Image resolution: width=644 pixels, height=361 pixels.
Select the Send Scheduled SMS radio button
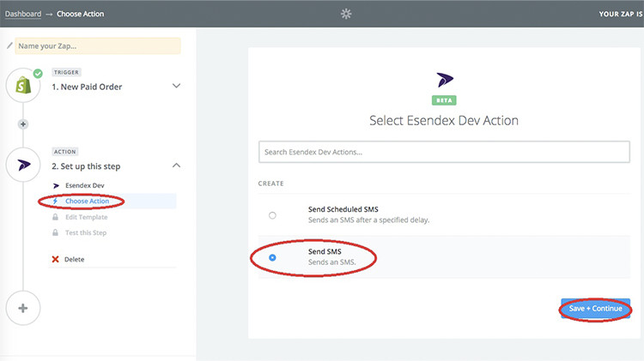(273, 215)
